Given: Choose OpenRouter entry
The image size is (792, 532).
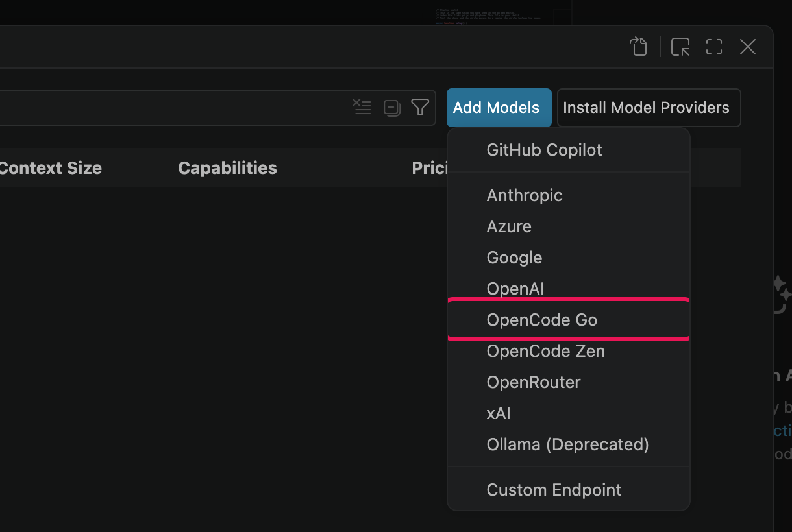Looking at the screenshot, I should [568, 382].
